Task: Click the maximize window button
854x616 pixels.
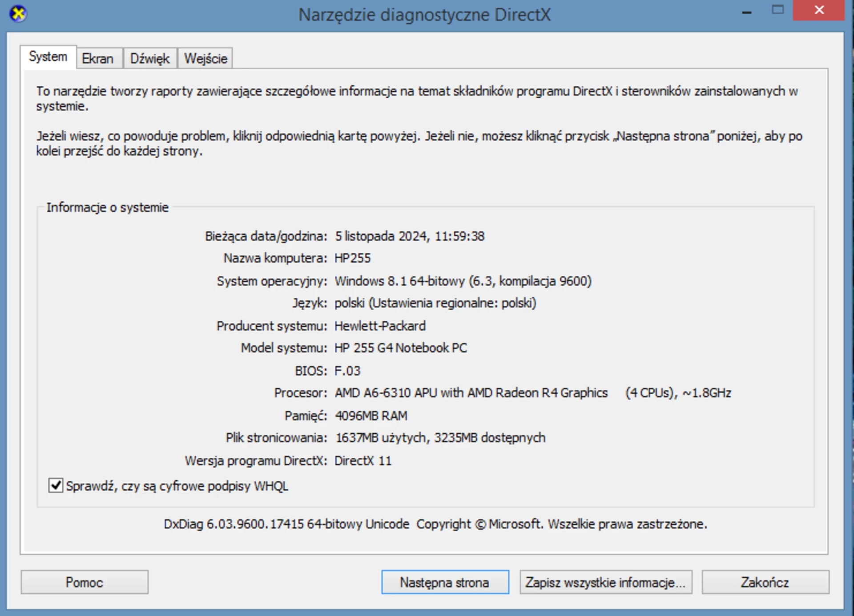Action: [777, 10]
